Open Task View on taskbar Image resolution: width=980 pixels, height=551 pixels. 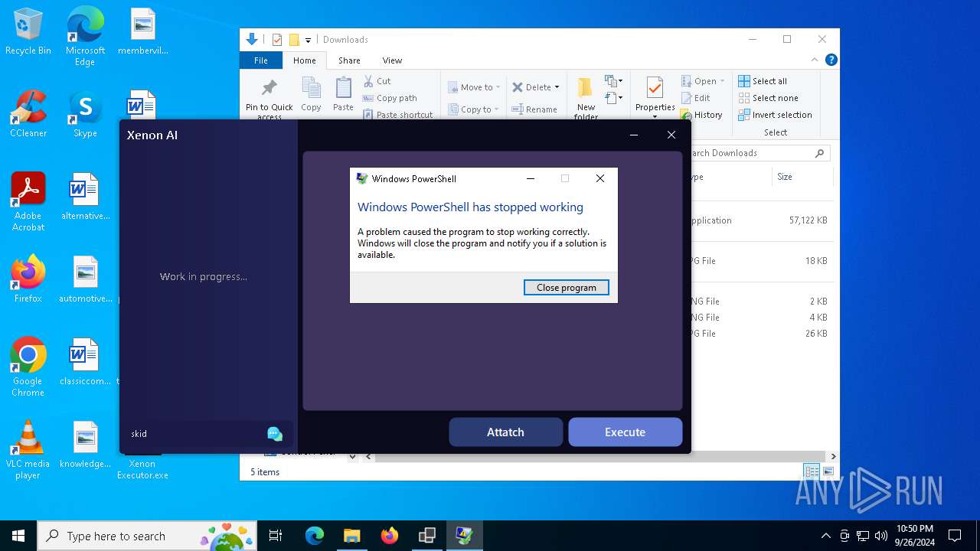276,536
